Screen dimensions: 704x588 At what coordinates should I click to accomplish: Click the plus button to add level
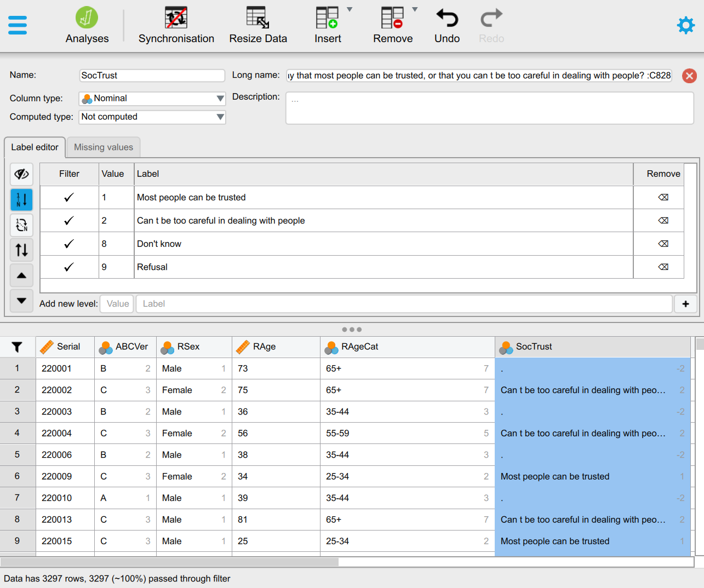[685, 304]
